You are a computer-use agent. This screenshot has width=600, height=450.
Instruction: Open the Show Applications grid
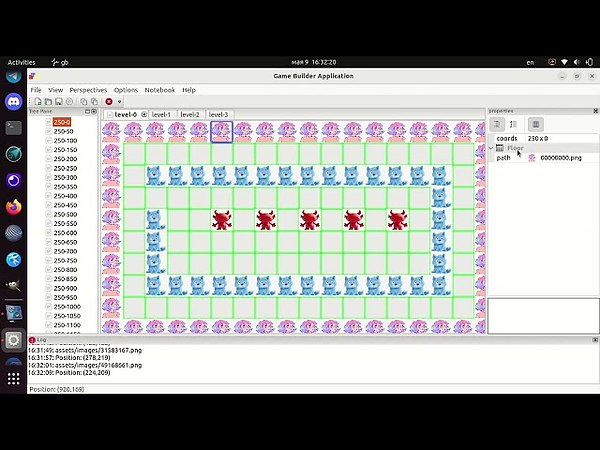(x=14, y=379)
